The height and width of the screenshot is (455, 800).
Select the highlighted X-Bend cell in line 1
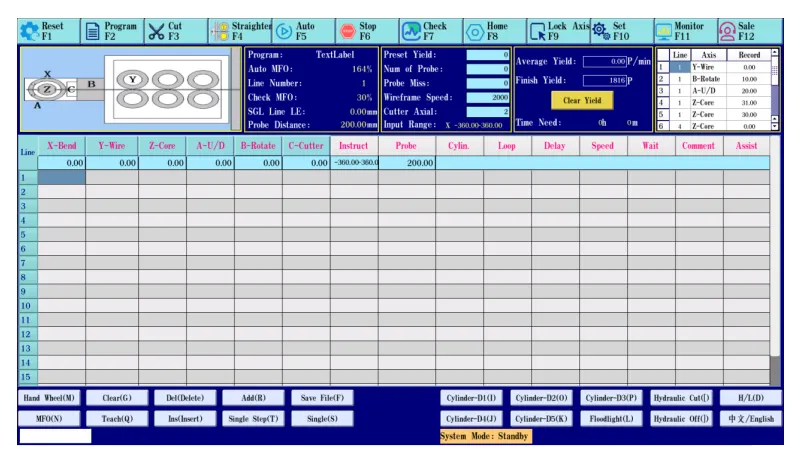tap(62, 178)
